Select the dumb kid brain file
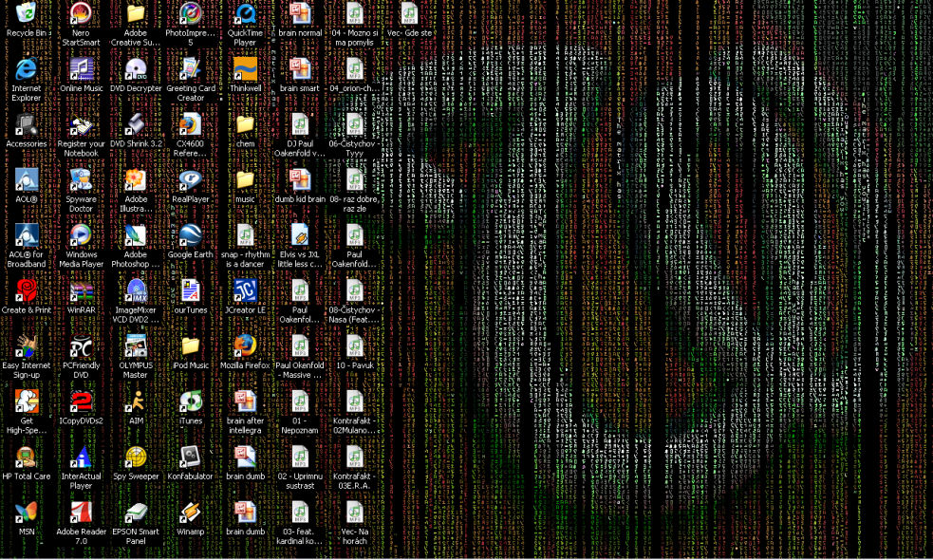 [300, 179]
